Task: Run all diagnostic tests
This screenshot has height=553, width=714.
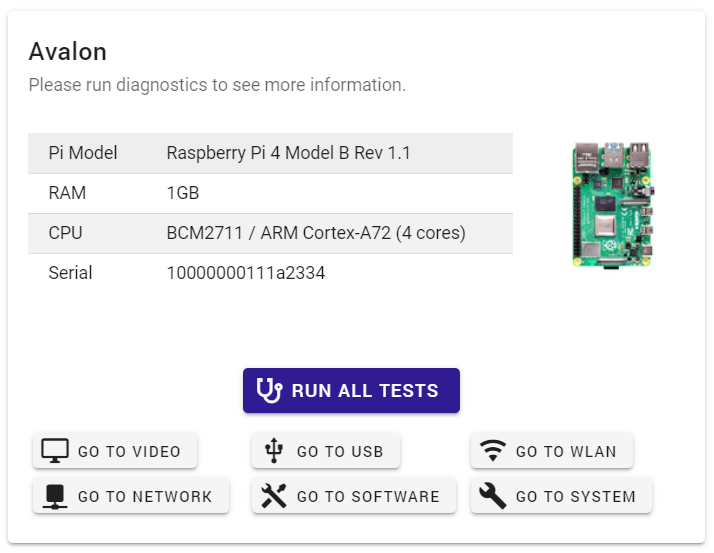Action: pyautogui.click(x=351, y=390)
